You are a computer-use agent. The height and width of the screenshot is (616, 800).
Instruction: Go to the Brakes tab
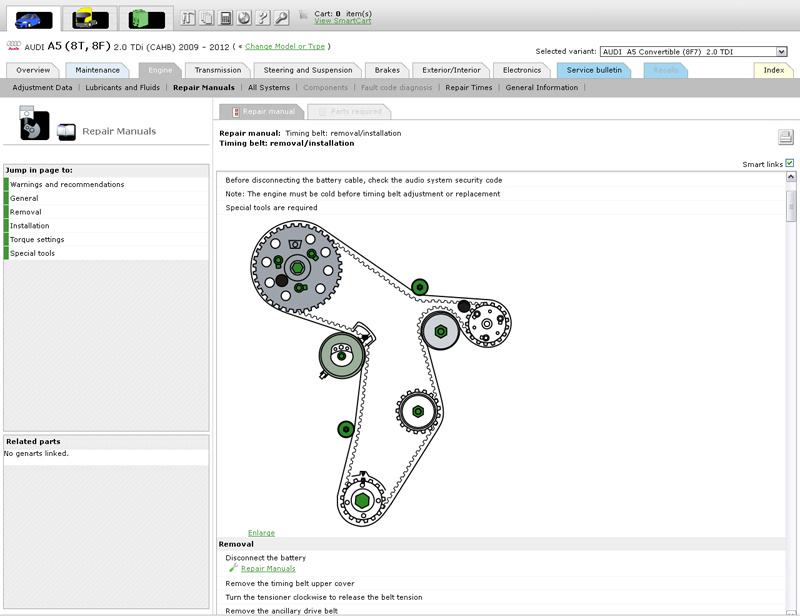coord(387,70)
